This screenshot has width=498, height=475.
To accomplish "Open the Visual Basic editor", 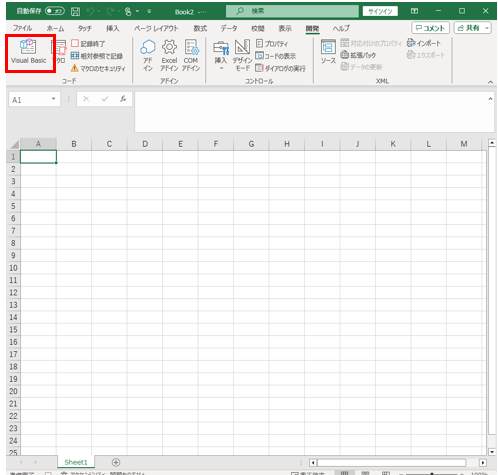I will (29, 52).
